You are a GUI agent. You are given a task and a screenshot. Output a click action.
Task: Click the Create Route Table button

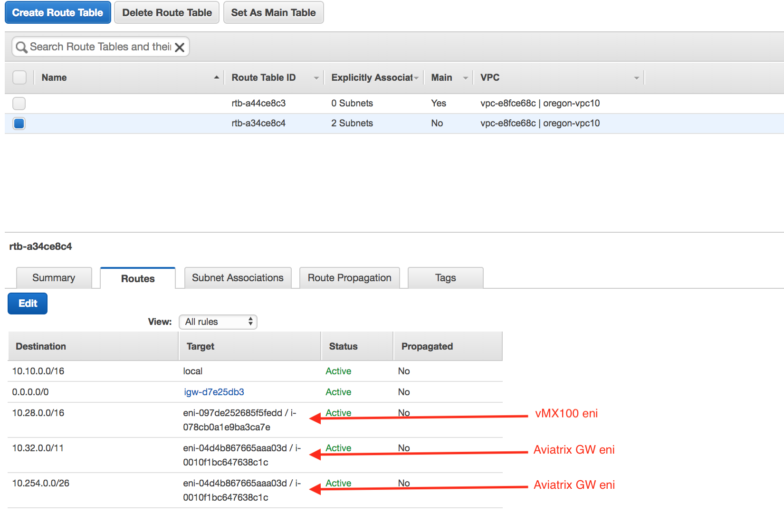pyautogui.click(x=57, y=13)
